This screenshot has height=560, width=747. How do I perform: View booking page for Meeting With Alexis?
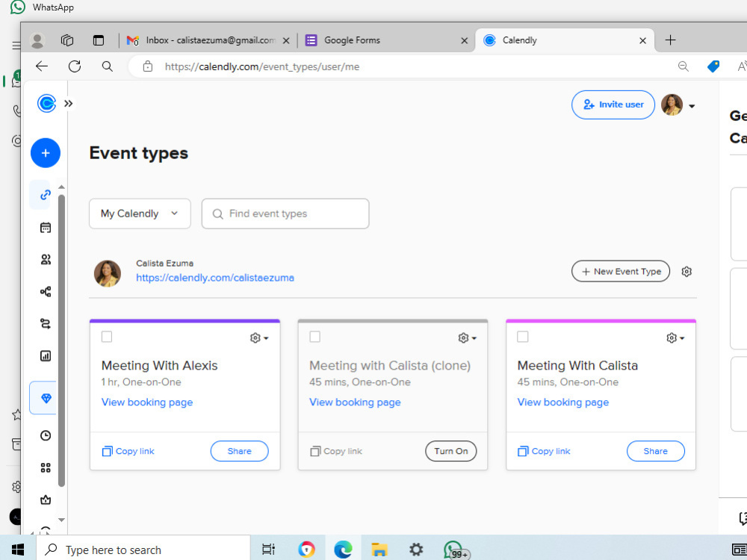point(146,402)
